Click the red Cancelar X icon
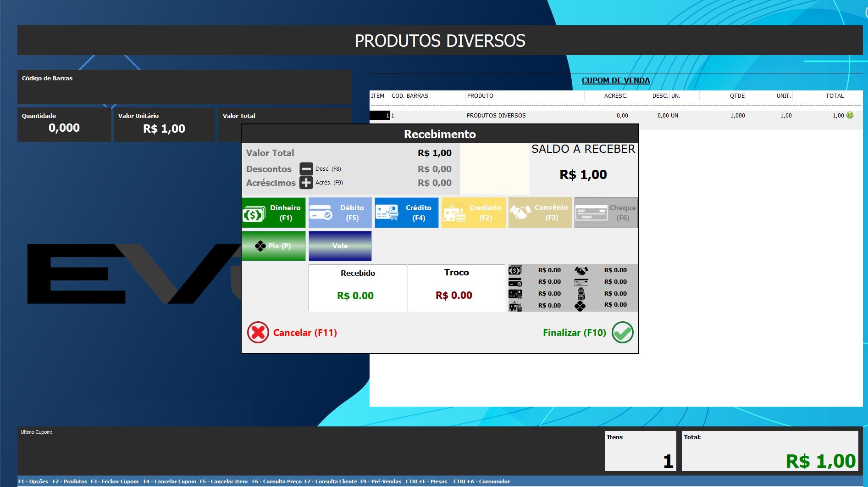Screen dimensions: 868x487 point(258,332)
